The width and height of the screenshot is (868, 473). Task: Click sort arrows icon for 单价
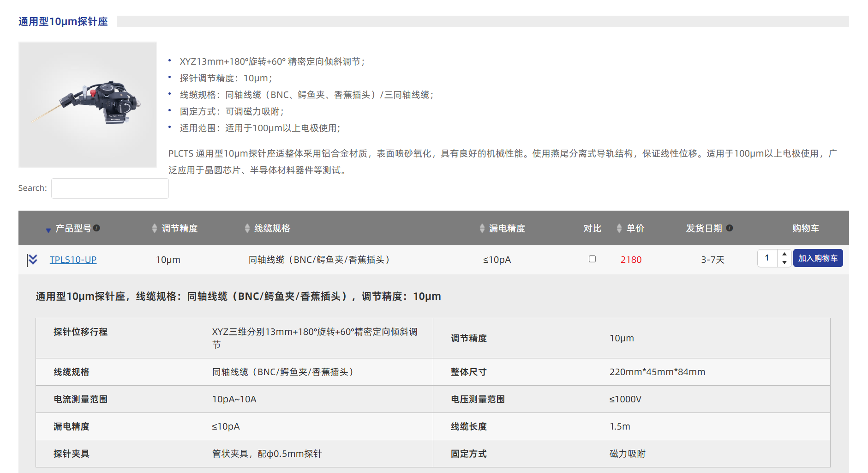click(619, 228)
